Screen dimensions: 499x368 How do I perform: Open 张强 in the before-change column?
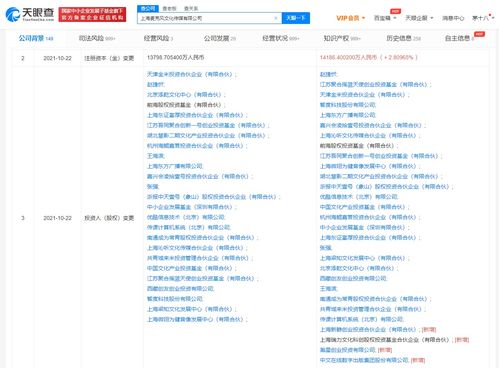click(153, 186)
